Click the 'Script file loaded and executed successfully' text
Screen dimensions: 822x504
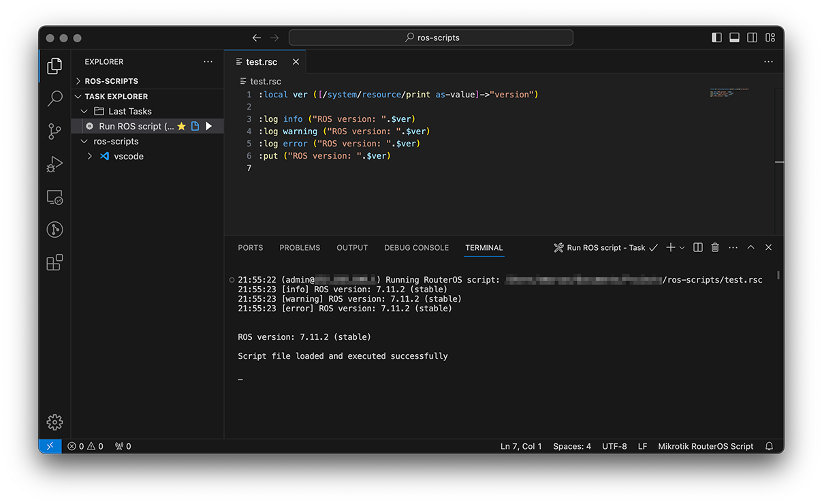(x=343, y=356)
